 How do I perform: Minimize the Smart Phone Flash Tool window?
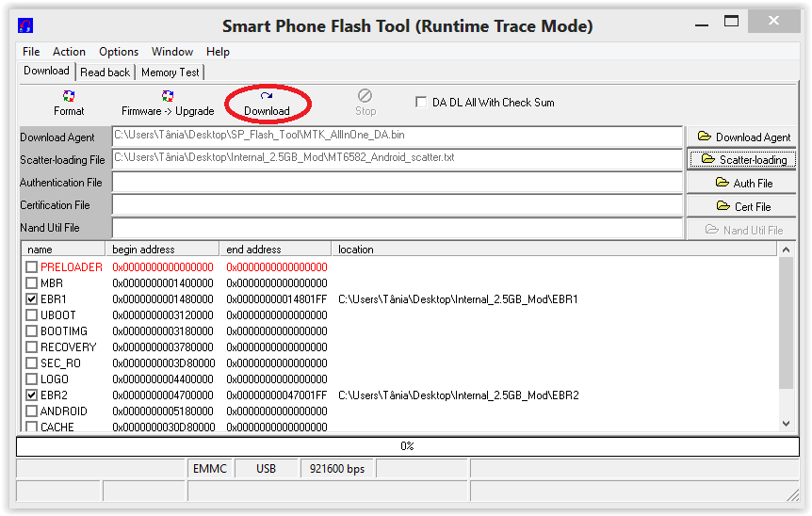(702, 24)
